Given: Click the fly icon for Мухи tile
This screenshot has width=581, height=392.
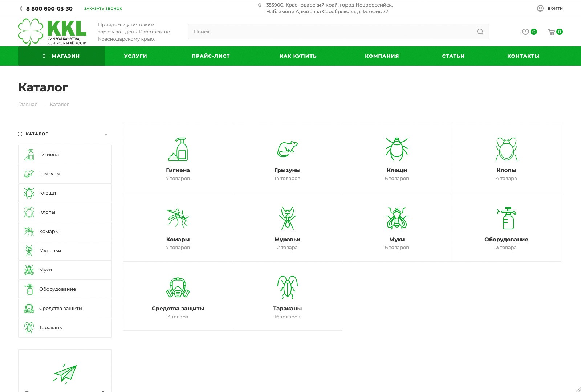Looking at the screenshot, I should click(x=397, y=218).
